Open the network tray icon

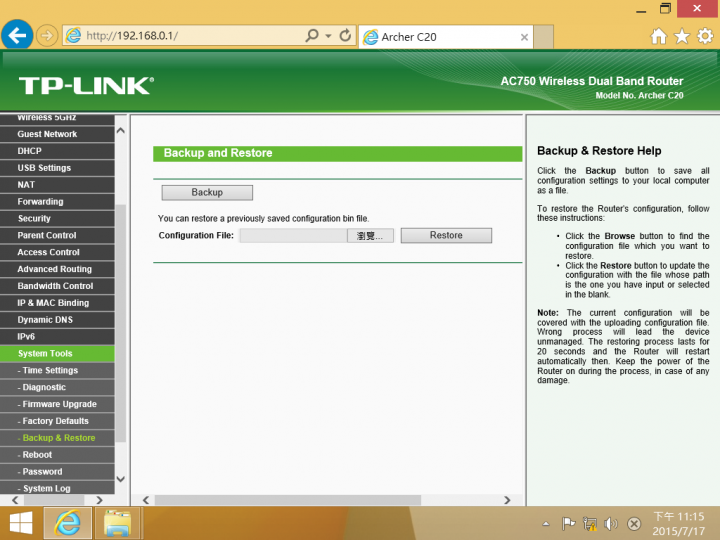tap(590, 523)
